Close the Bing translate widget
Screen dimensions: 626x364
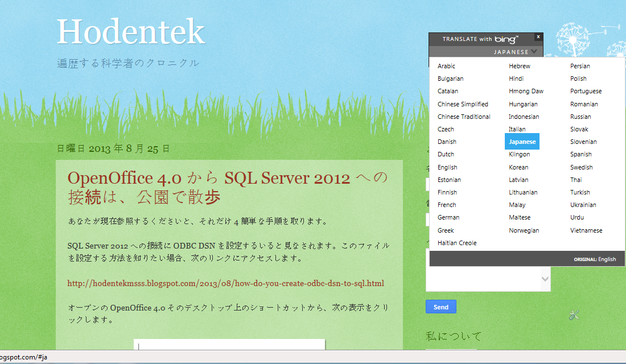click(x=538, y=37)
